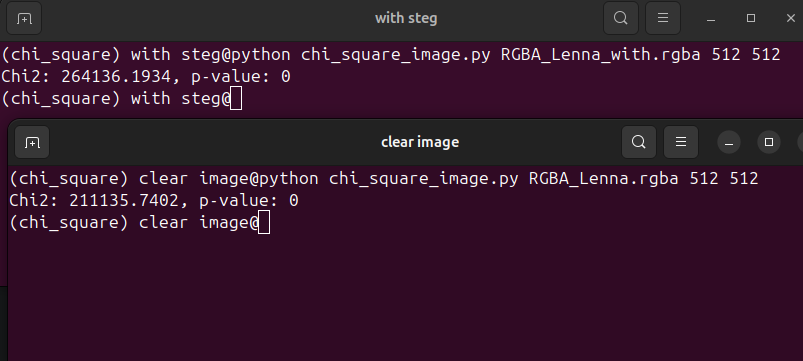Click the empty area of the 'clear image' terminal

[x=405, y=297]
